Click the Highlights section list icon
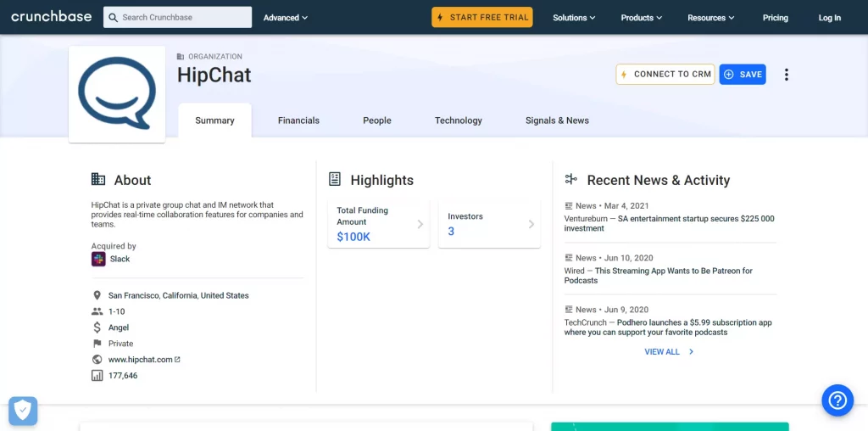This screenshot has height=431, width=868. [x=334, y=179]
